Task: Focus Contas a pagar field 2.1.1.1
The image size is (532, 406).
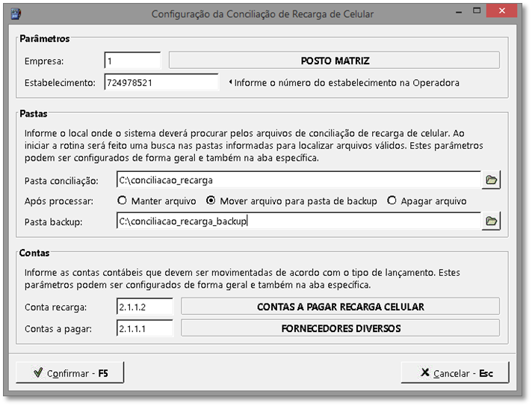Action: [145, 328]
